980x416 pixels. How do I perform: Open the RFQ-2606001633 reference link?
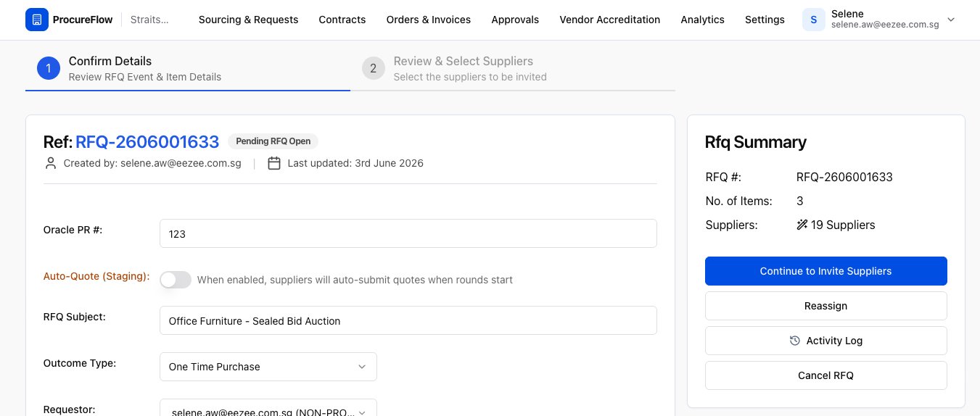[147, 141]
